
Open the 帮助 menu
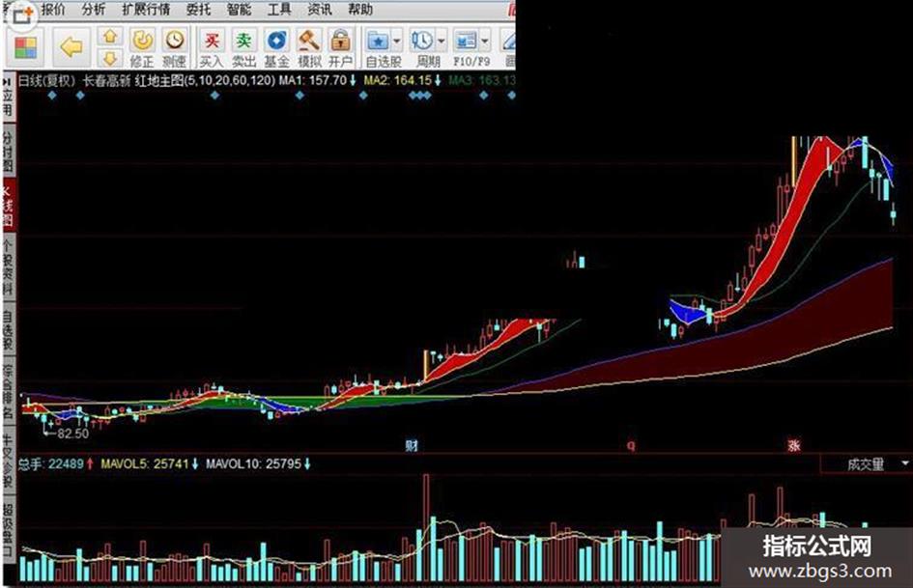[x=360, y=10]
